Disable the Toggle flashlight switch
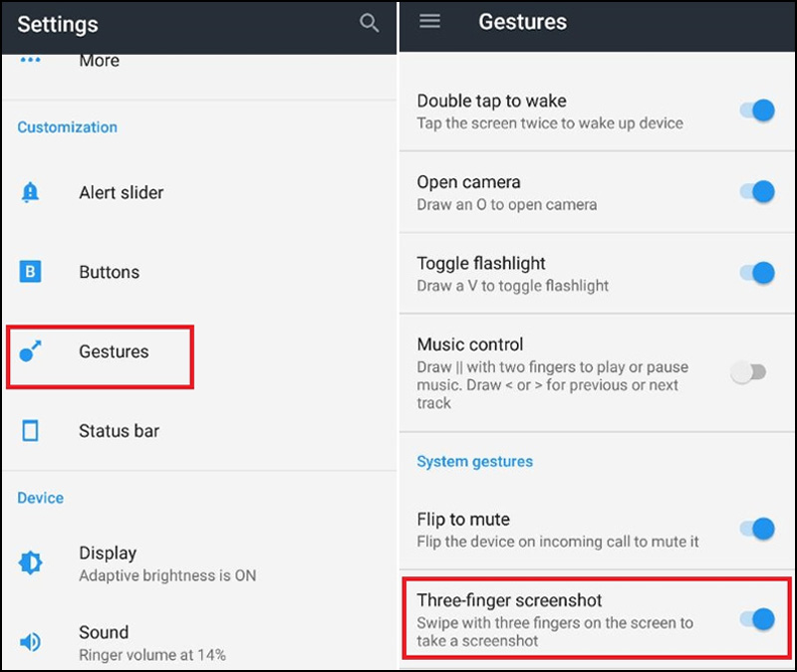 [757, 272]
